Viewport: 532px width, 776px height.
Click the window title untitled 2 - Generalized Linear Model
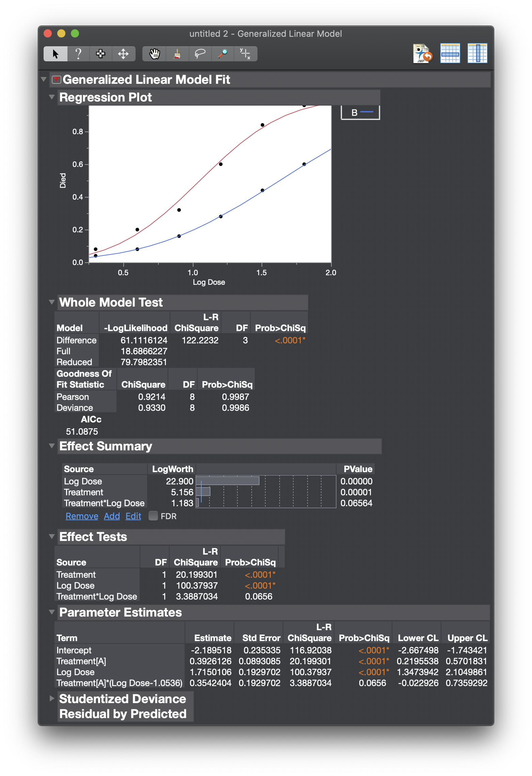pyautogui.click(x=266, y=33)
